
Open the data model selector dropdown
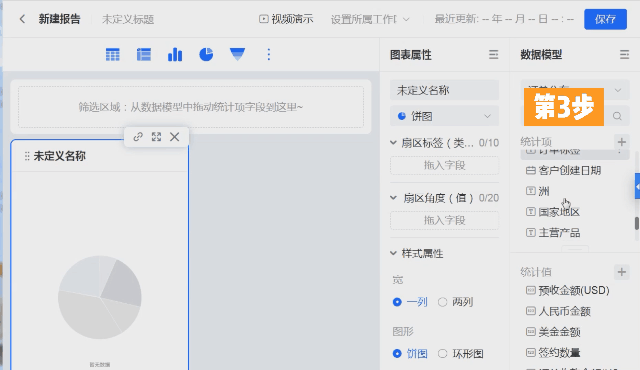pos(575,90)
